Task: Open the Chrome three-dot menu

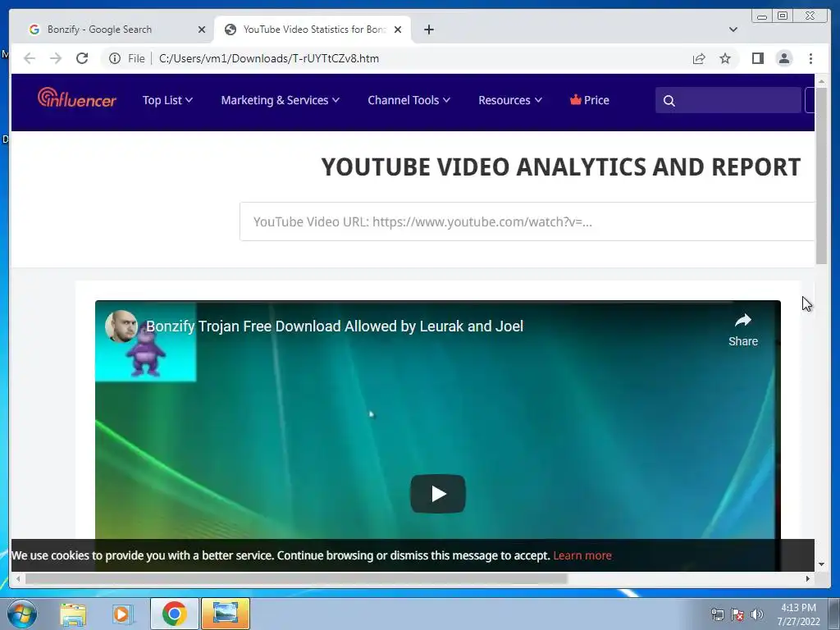Action: pos(810,58)
